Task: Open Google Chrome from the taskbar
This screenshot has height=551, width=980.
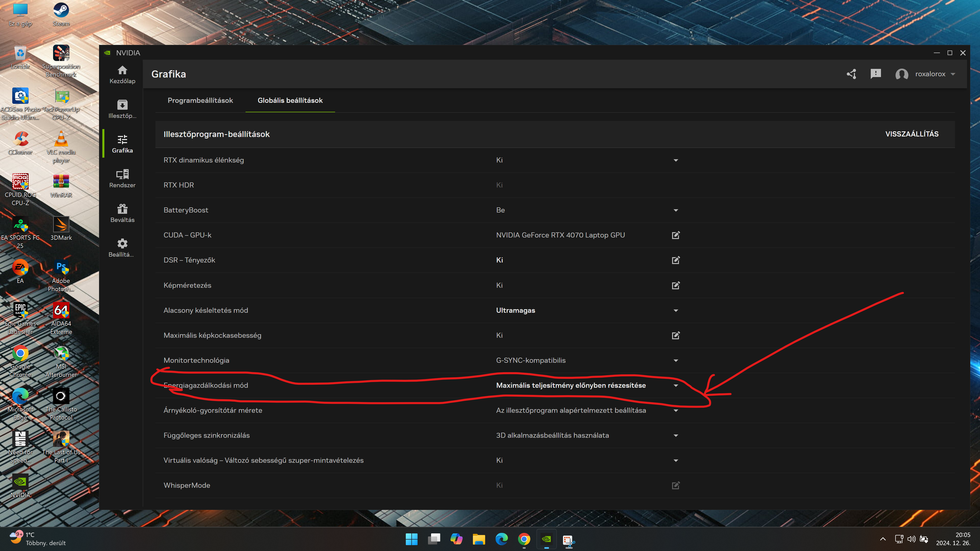Action: point(524,539)
